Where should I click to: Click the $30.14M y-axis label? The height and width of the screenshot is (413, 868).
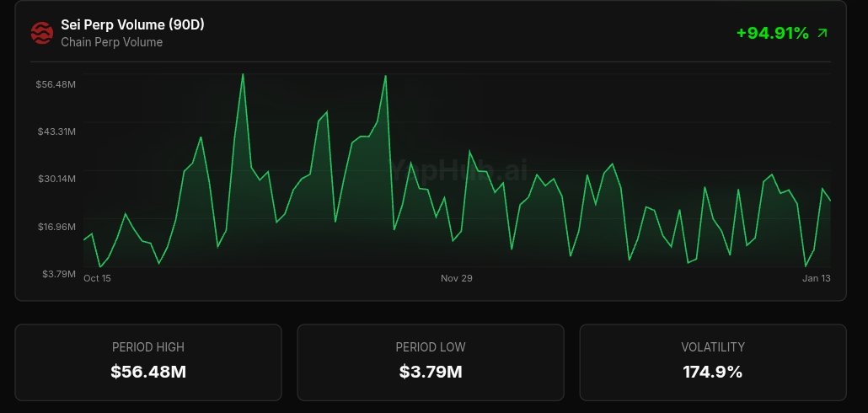pyautogui.click(x=56, y=179)
